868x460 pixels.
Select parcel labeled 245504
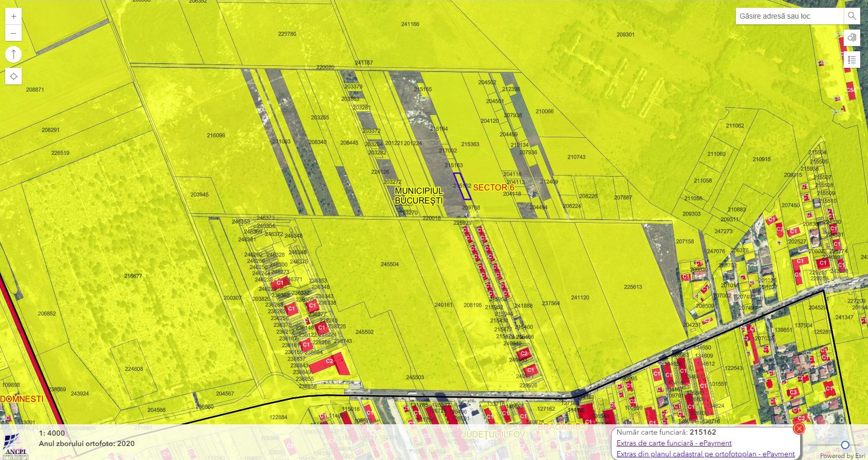390,264
